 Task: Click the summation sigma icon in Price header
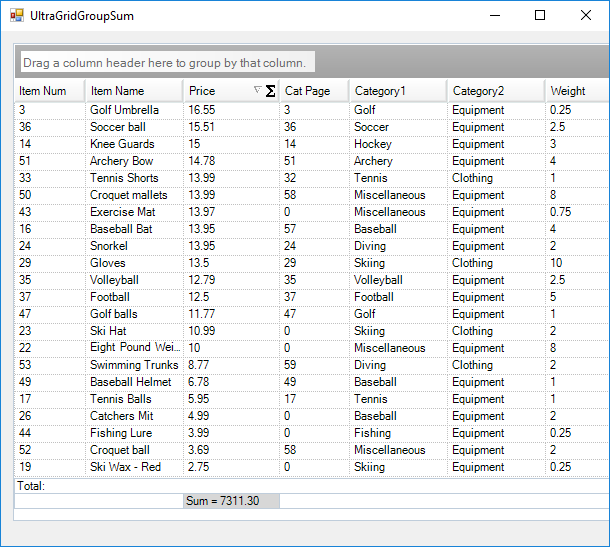pos(270,91)
